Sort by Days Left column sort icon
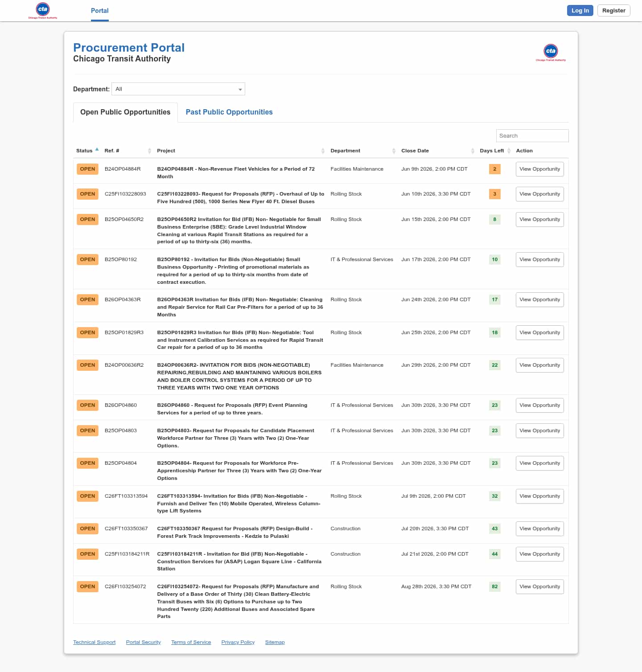This screenshot has width=642, height=672. click(509, 151)
